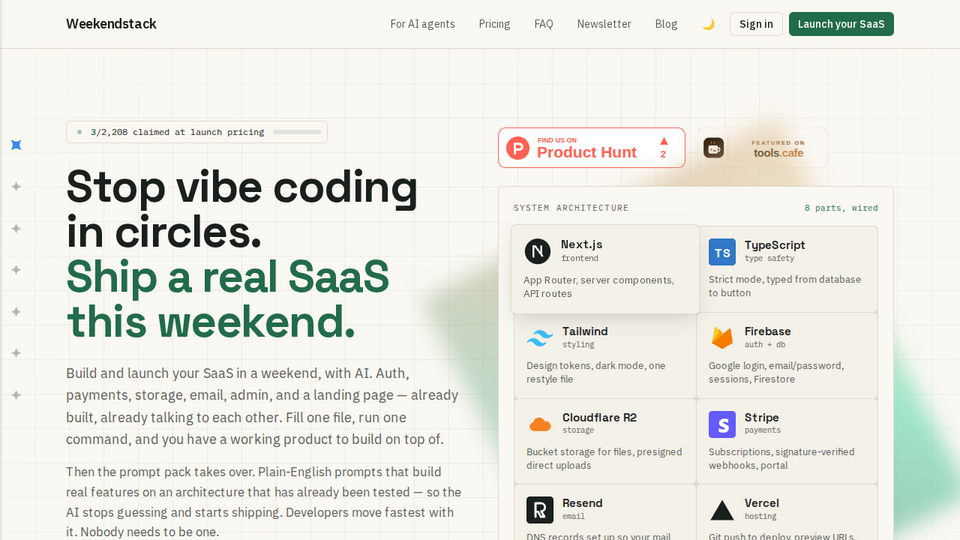Open the tools.cafe featured badge
960x540 pixels.
[x=762, y=148]
